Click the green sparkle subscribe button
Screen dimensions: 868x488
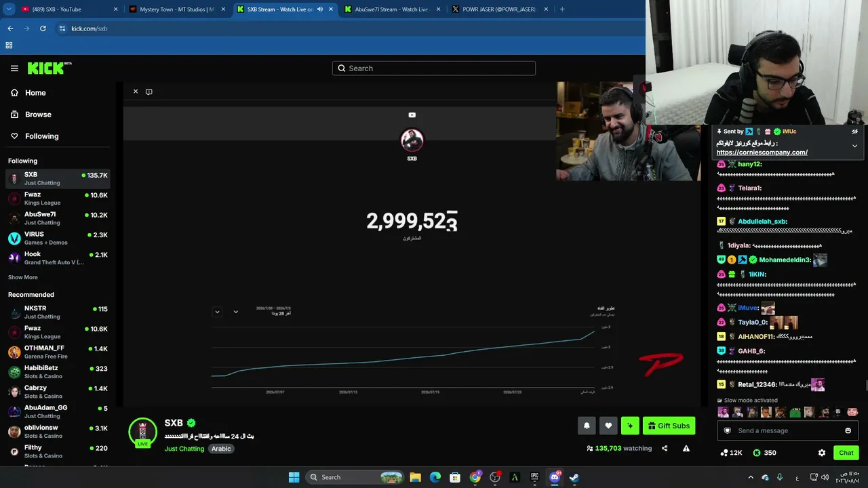630,426
